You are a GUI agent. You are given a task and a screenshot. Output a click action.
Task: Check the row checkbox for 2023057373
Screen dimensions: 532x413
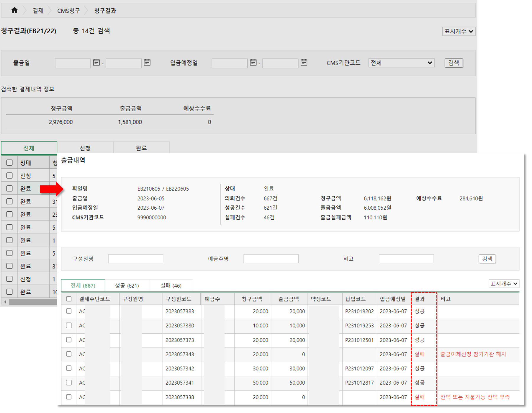coord(69,340)
